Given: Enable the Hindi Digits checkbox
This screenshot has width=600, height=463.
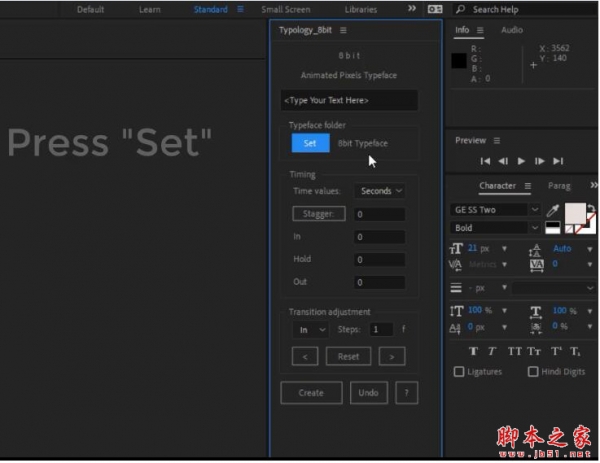Looking at the screenshot, I should click(533, 372).
